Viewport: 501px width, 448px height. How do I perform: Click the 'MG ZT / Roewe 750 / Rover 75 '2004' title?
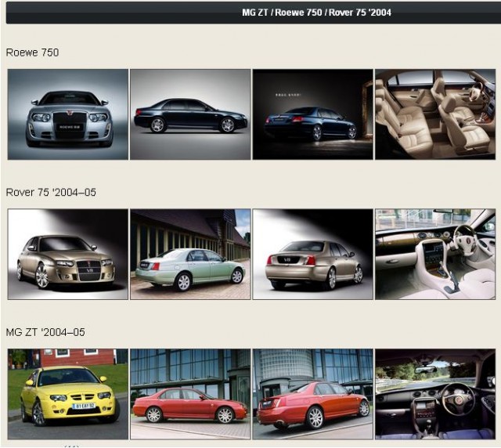(316, 13)
